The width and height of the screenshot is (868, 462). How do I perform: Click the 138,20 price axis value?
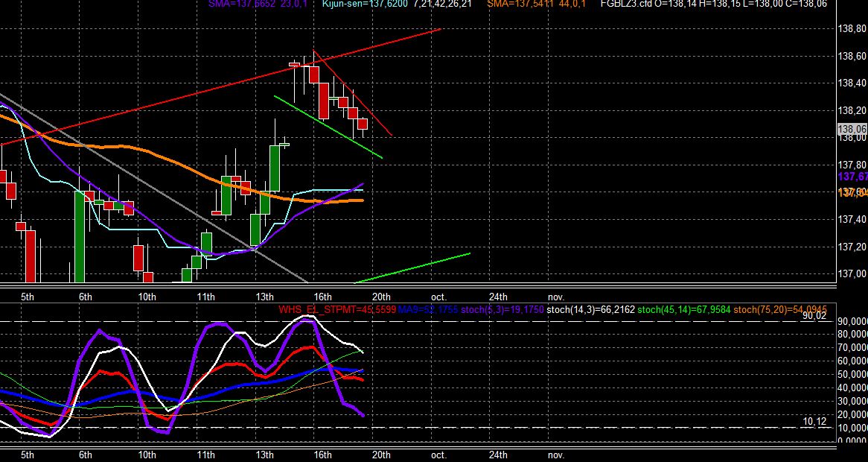pyautogui.click(x=852, y=110)
